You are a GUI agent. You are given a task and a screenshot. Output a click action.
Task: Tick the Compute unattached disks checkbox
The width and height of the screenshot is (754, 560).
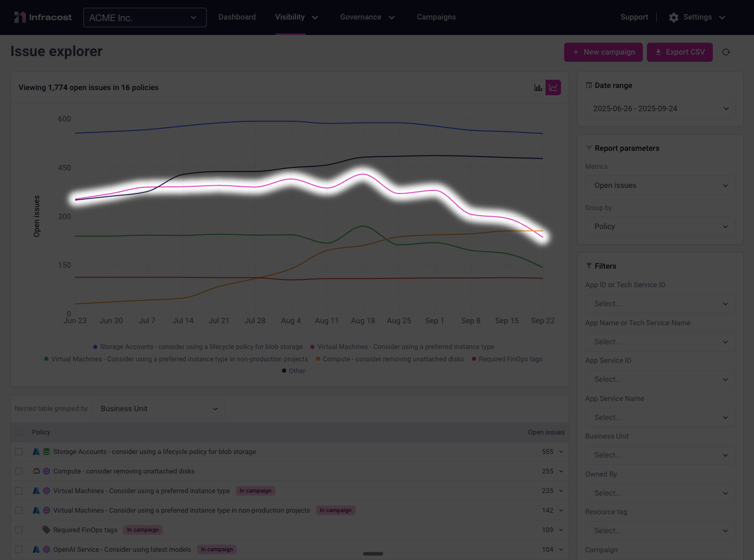coord(19,471)
